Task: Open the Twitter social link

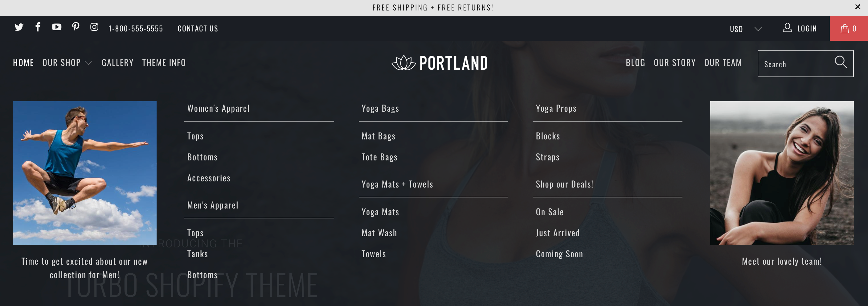Action: click(x=19, y=27)
